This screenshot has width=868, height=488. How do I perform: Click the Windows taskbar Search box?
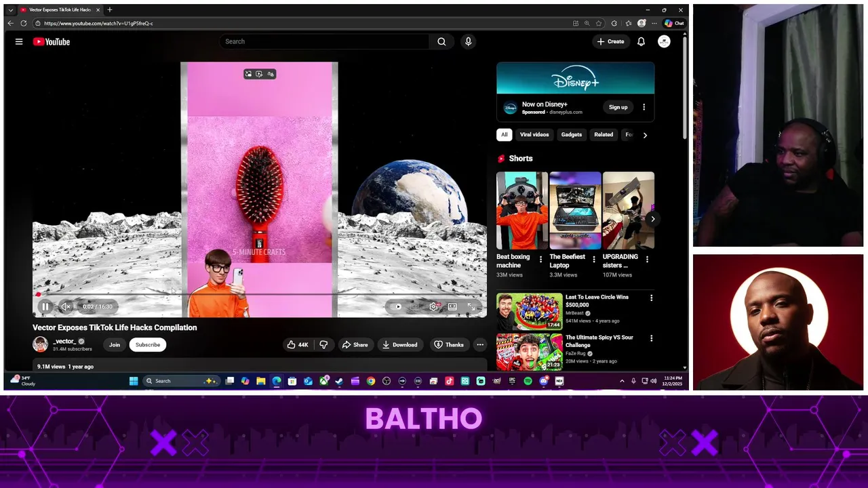(x=180, y=381)
